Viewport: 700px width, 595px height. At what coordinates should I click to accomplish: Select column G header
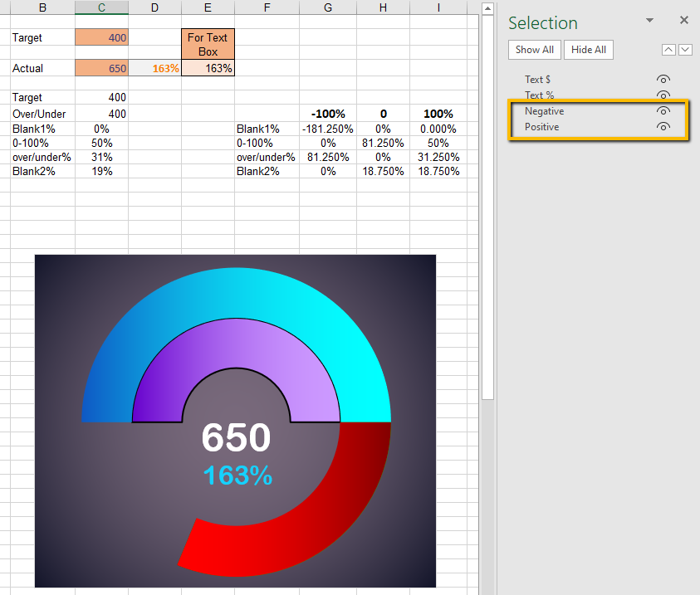click(328, 7)
